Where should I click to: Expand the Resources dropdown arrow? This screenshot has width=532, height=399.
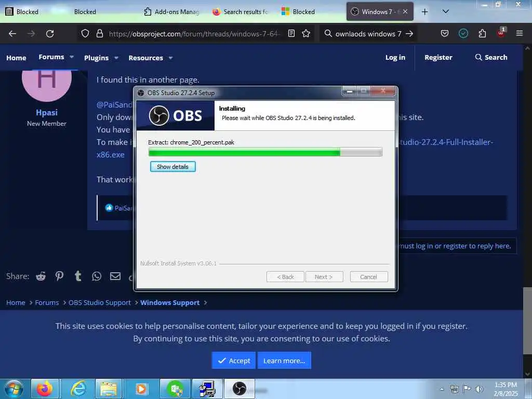tap(170, 58)
